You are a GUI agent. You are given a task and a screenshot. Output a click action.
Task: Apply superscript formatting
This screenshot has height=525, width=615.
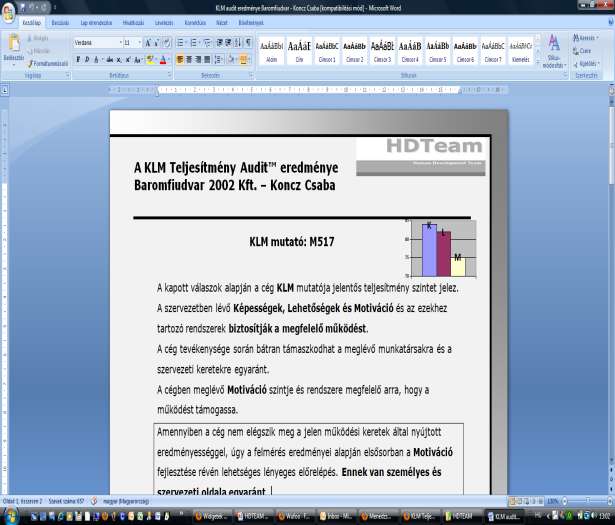point(128,60)
